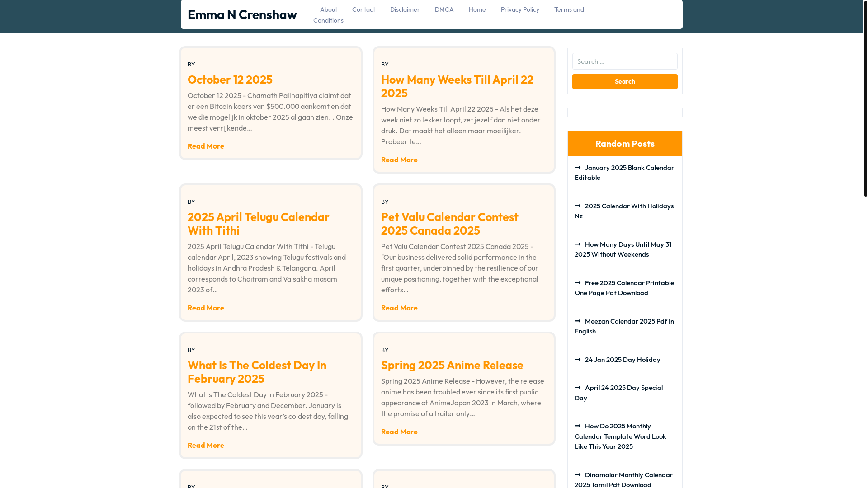Open the Disclaimer page
The width and height of the screenshot is (868, 488).
pyautogui.click(x=405, y=9)
